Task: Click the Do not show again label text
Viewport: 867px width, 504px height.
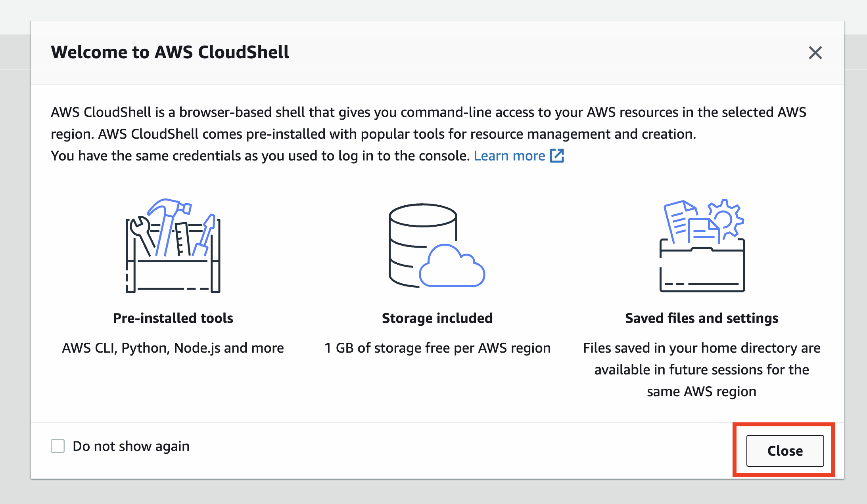Action: pyautogui.click(x=131, y=446)
